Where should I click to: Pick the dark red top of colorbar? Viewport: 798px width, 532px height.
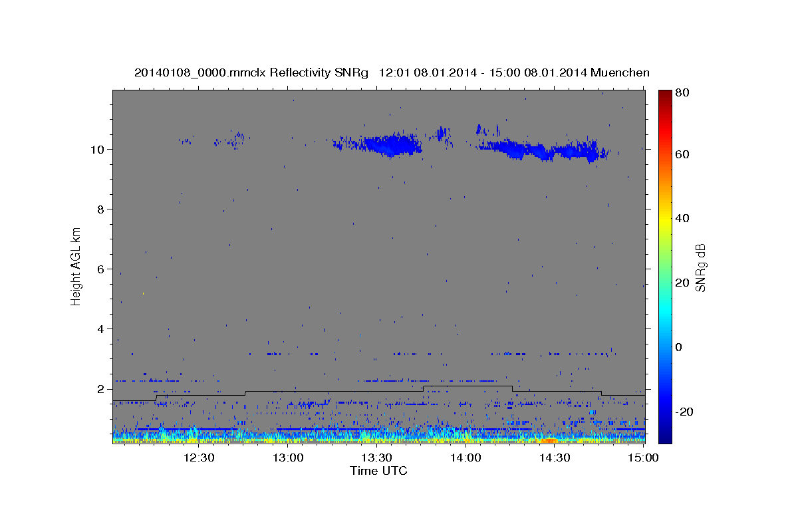(664, 95)
